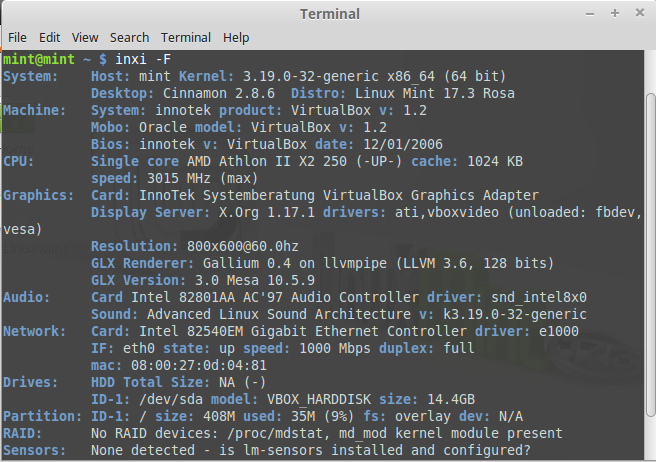This screenshot has width=656, height=462.
Task: Open the Terminal menu
Action: point(186,38)
